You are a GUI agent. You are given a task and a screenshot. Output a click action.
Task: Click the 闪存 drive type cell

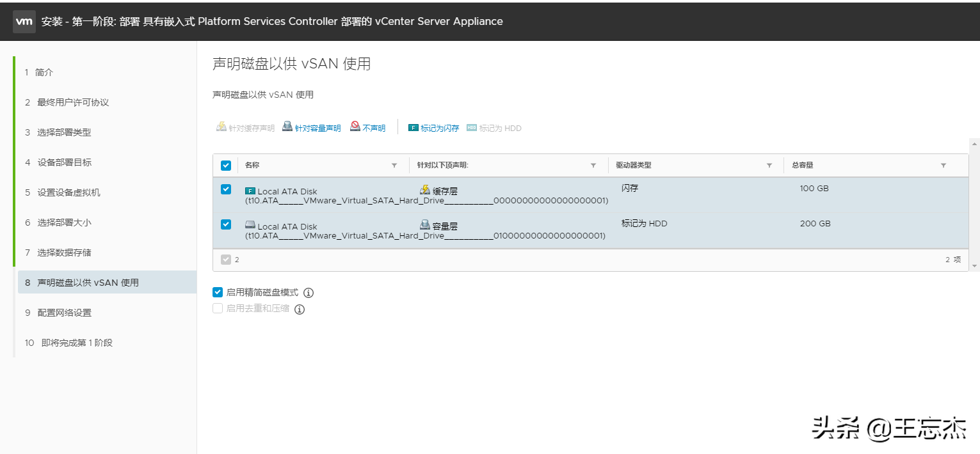[630, 189]
